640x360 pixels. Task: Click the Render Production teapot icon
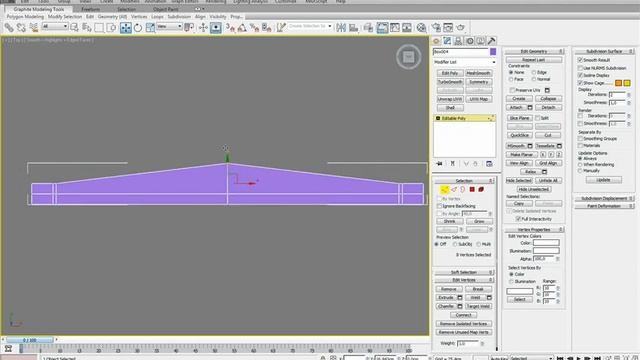point(460,27)
